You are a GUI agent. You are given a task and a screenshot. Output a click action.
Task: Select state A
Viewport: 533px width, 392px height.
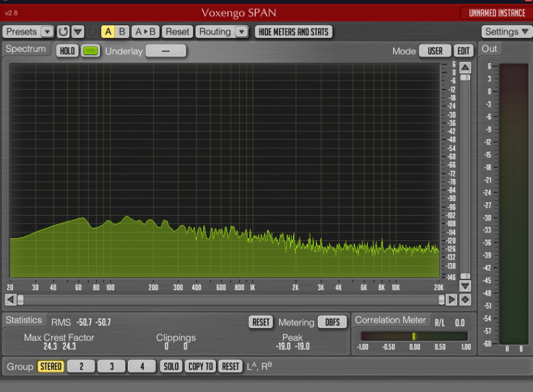(x=108, y=32)
